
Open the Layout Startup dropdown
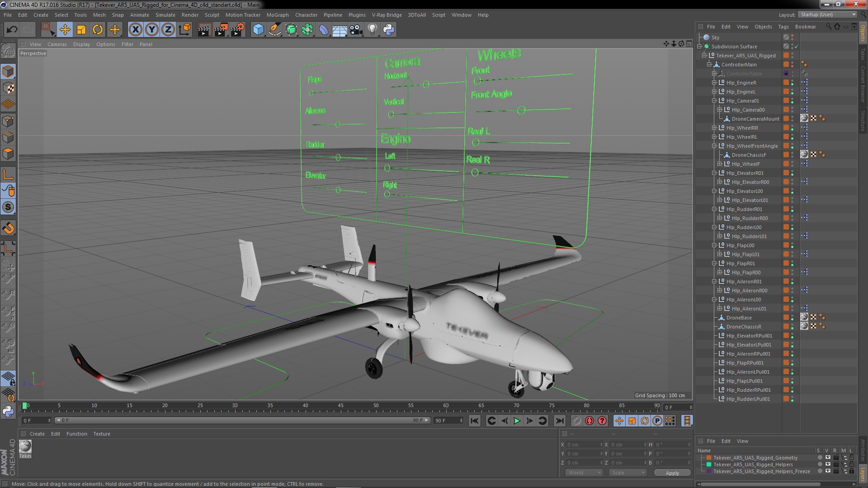click(x=827, y=14)
